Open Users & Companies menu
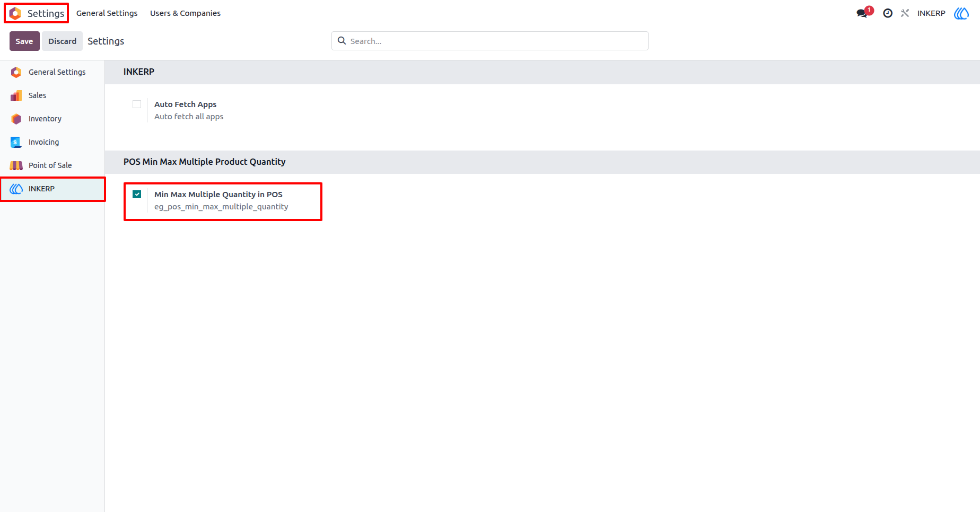The height and width of the screenshot is (512, 980). coord(185,13)
